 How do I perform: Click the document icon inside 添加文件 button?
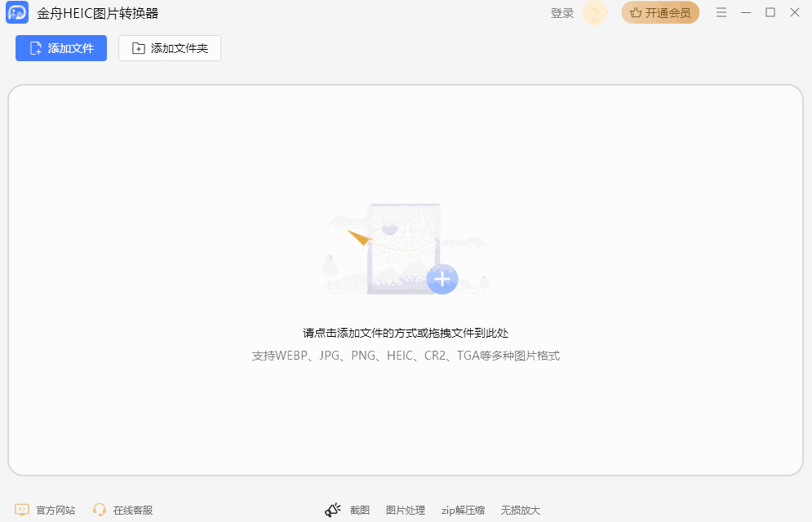point(34,47)
